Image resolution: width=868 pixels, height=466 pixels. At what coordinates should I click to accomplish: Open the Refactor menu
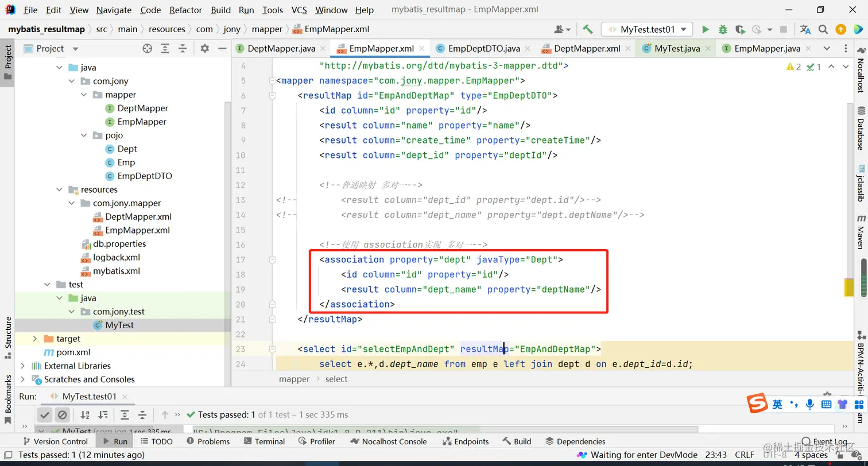tap(185, 10)
